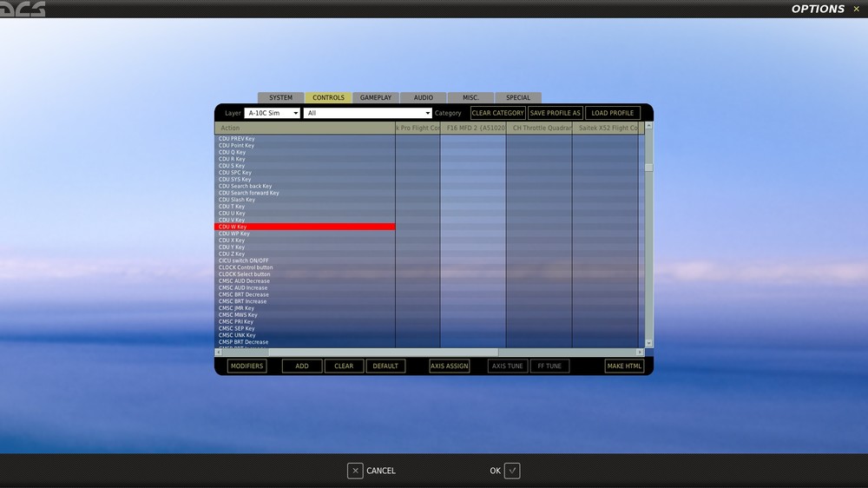Click the ADD button

click(302, 366)
